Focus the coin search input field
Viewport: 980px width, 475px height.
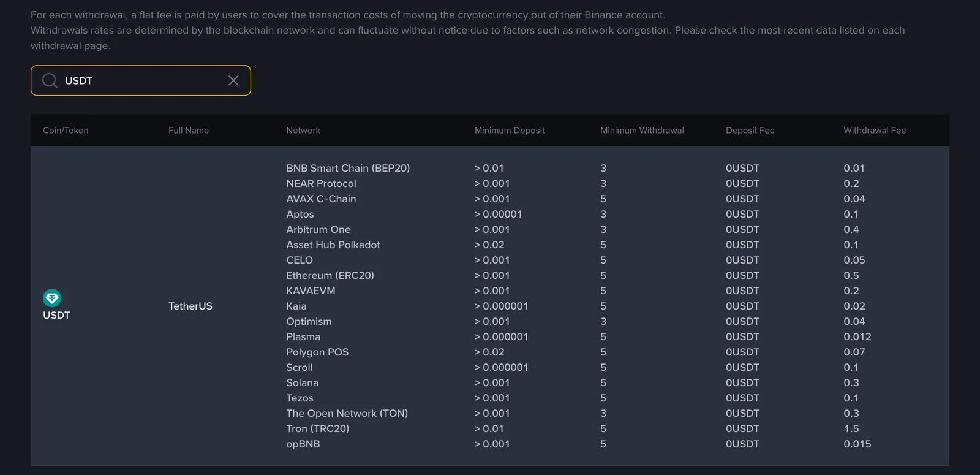coord(141,80)
